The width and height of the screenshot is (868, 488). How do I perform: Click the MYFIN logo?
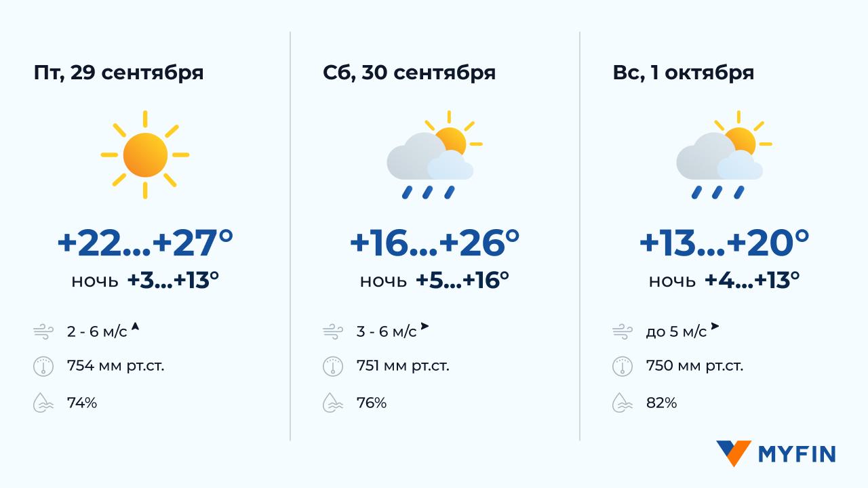[776, 453]
